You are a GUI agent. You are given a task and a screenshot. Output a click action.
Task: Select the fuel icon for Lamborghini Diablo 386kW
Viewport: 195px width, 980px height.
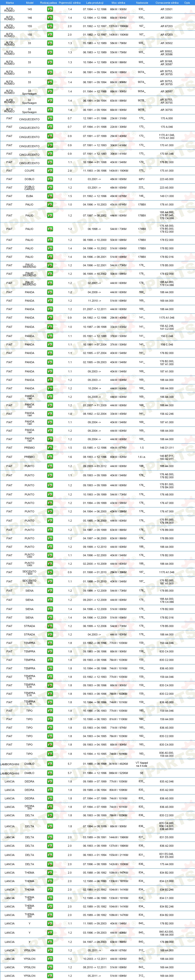pos(50,773)
